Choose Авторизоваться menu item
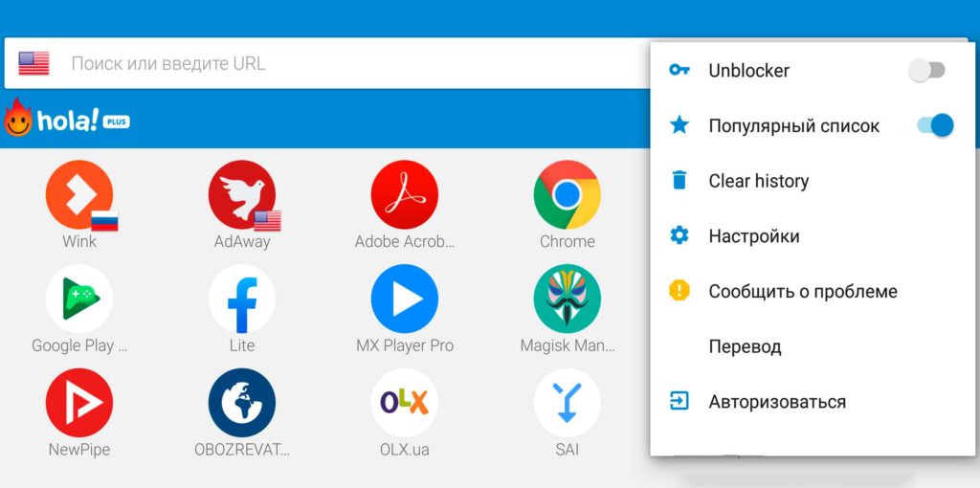This screenshot has width=980, height=488. click(x=813, y=401)
